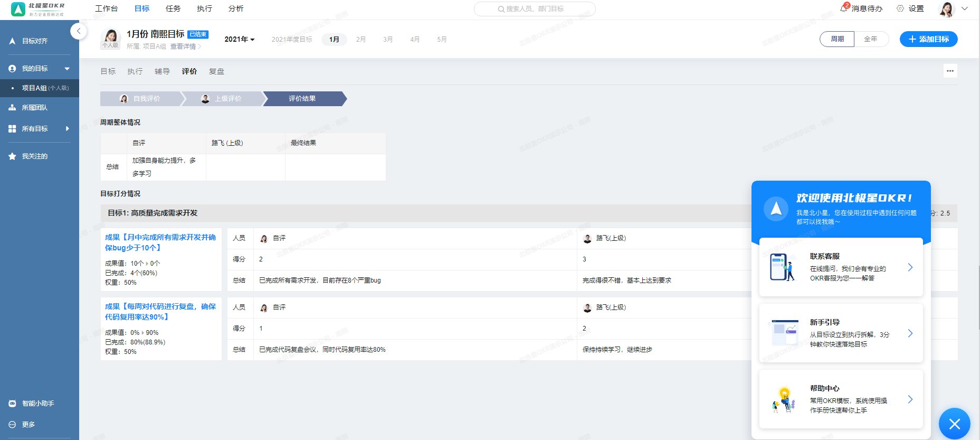Screen dimensions: 980x440
Task: Open the 智能小助手 robot icon
Action: 12,404
